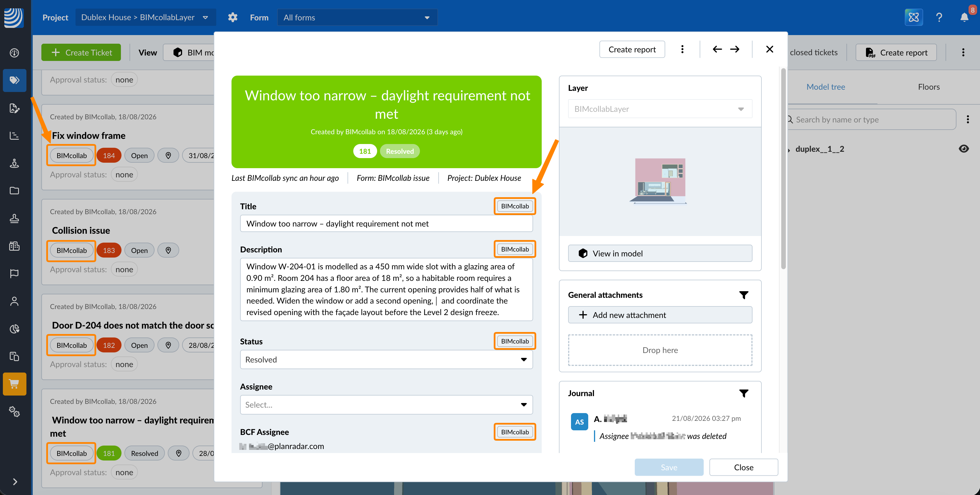This screenshot has width=980, height=495.
Task: Click Create Ticket button
Action: click(x=81, y=53)
